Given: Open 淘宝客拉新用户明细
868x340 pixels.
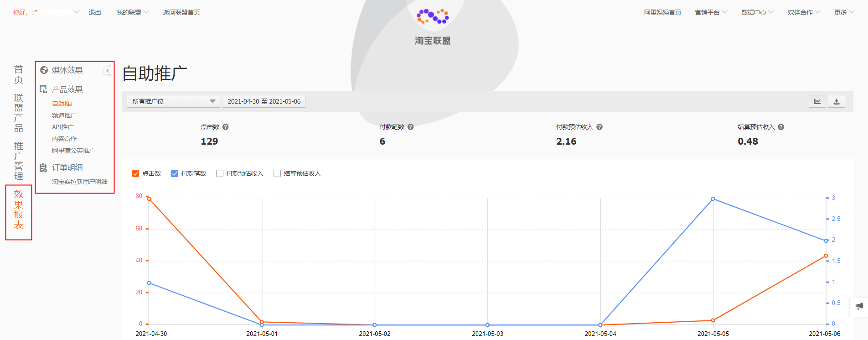Looking at the screenshot, I should 80,182.
